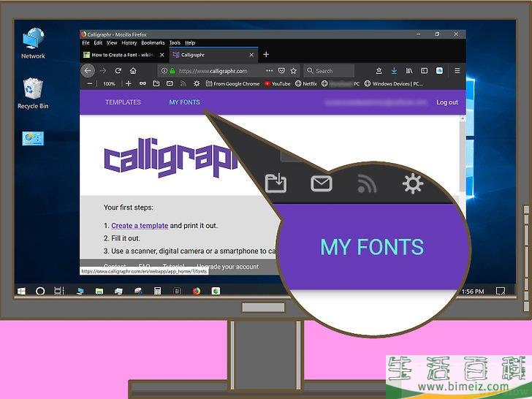Follow the Create a template link
The image size is (532, 399).
[140, 226]
